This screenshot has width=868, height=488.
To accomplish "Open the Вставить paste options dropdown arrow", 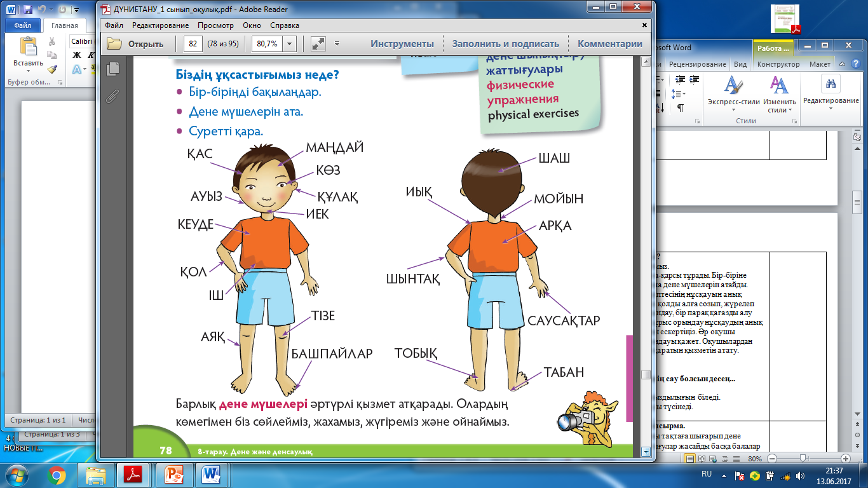I will click(x=29, y=72).
